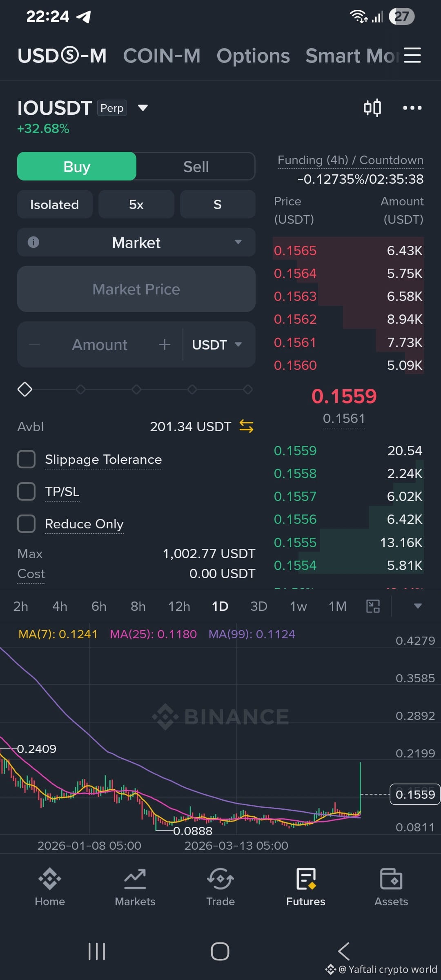Switch to the Sell side toggle

point(196,166)
